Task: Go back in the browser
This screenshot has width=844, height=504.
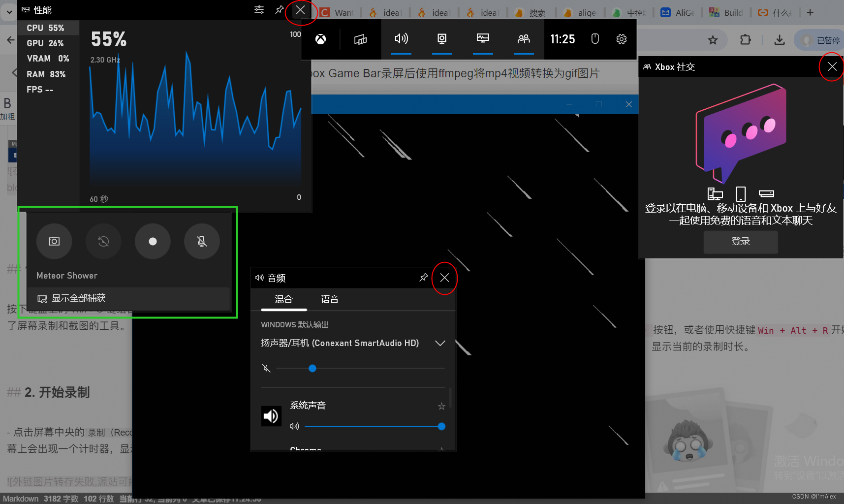Action: pos(10,40)
